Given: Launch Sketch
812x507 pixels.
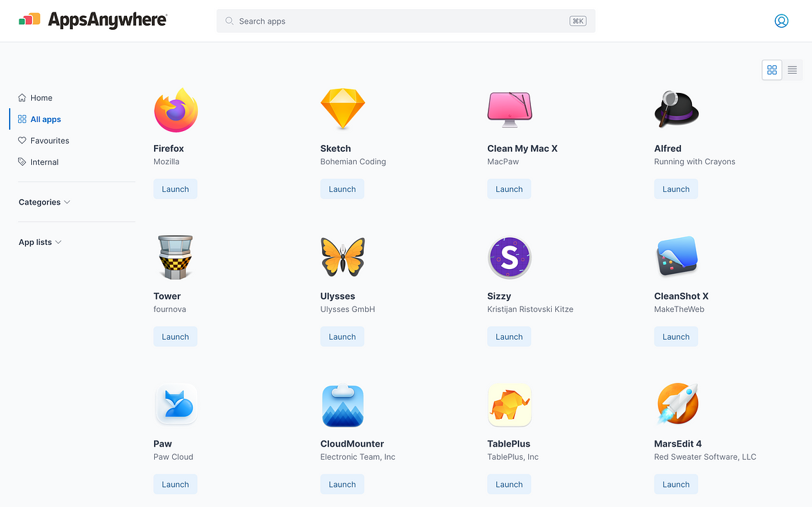Looking at the screenshot, I should coord(341,189).
